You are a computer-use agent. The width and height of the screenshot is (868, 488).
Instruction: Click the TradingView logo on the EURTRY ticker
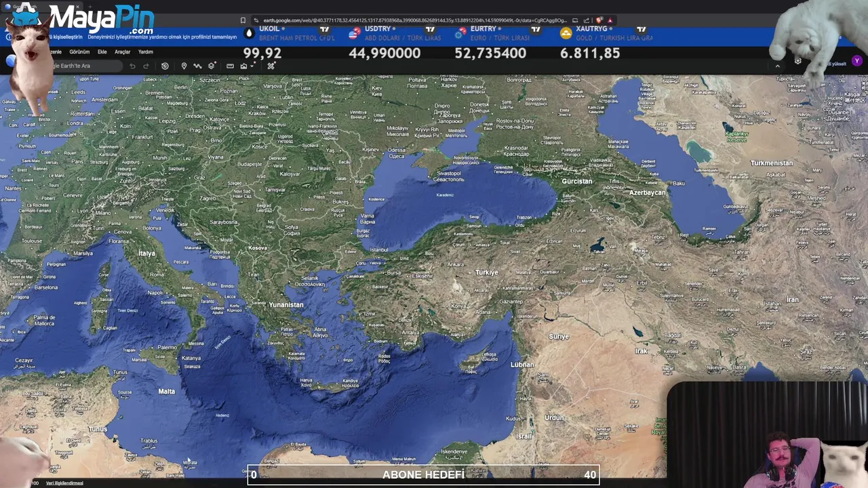click(536, 29)
